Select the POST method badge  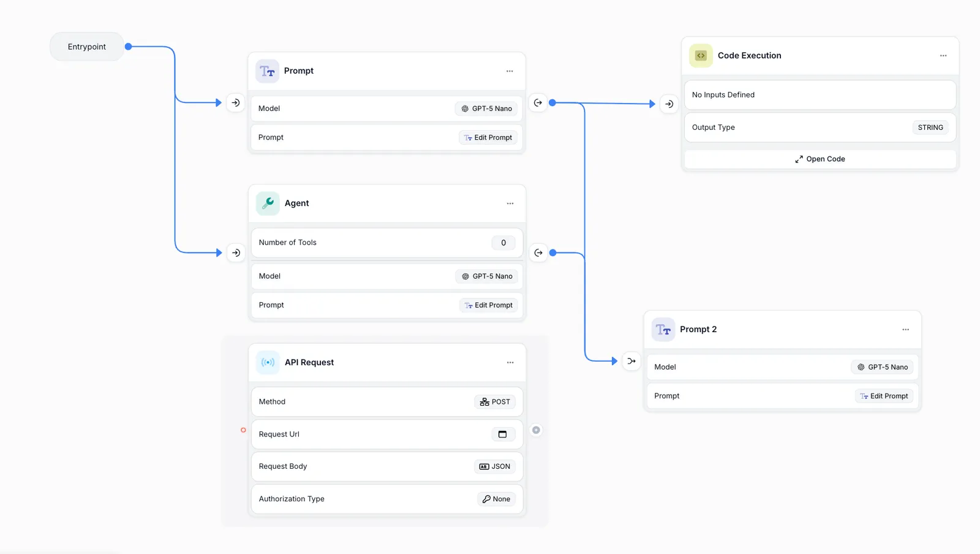tap(495, 402)
